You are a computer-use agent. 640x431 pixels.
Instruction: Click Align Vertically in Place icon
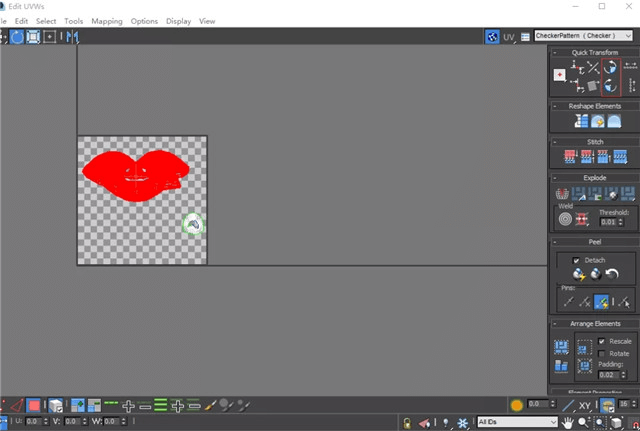click(x=577, y=85)
